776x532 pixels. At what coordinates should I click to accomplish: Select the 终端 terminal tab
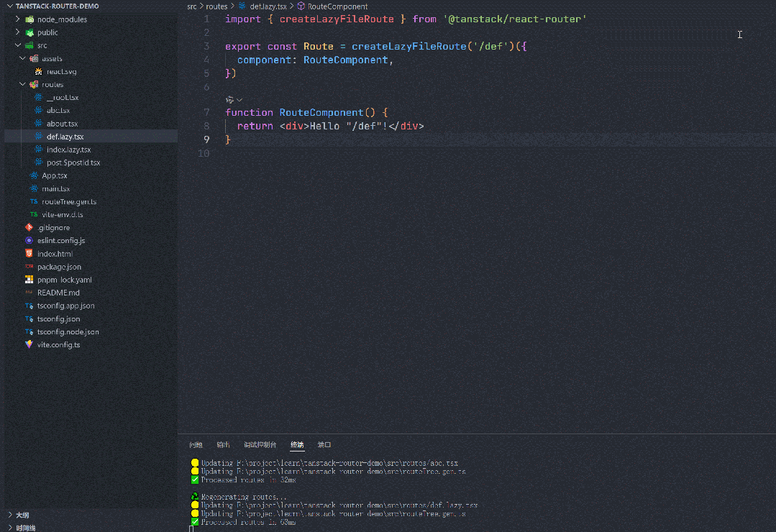[297, 445]
